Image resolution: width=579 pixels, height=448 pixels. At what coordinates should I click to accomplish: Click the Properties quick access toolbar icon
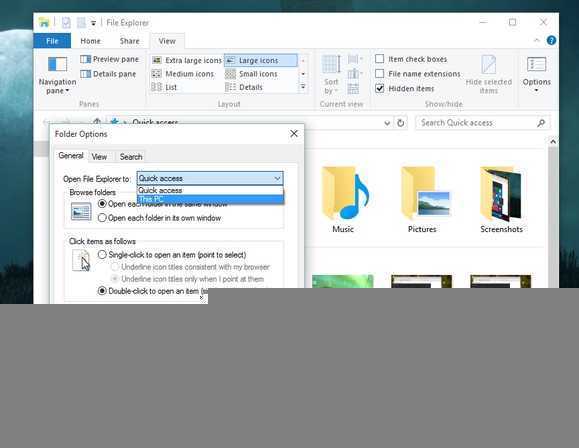66,23
